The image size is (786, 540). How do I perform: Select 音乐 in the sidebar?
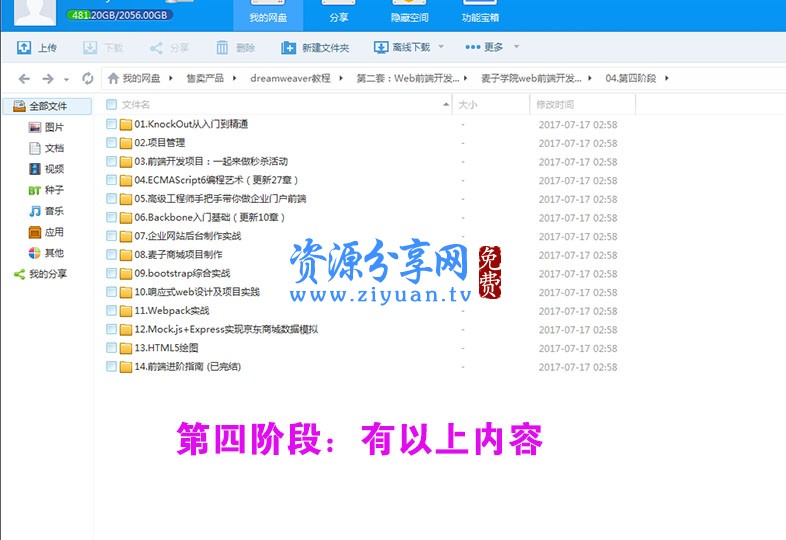[x=46, y=211]
